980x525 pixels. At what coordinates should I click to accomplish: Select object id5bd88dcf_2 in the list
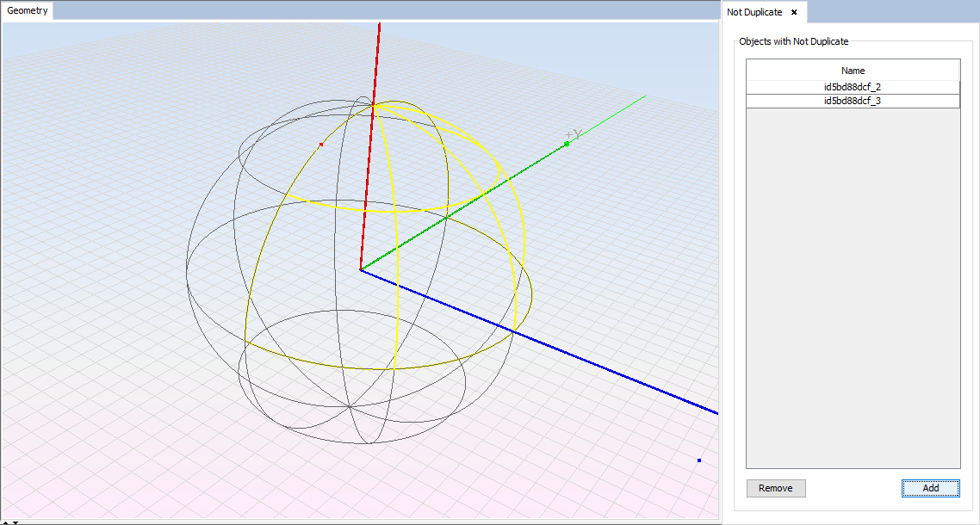pyautogui.click(x=853, y=87)
